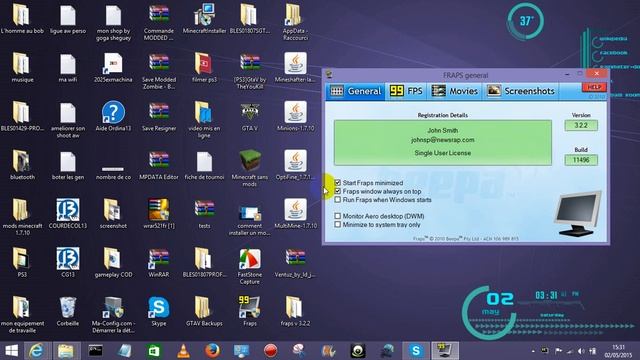Select the General tab in Fraps
This screenshot has width=640, height=360.
pos(355,91)
